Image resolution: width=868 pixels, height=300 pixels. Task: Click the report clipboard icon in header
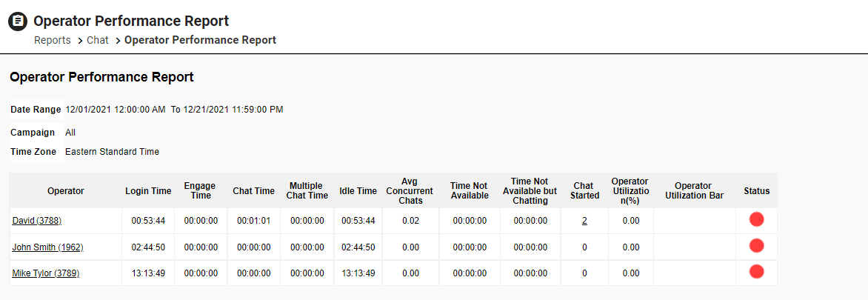(18, 21)
